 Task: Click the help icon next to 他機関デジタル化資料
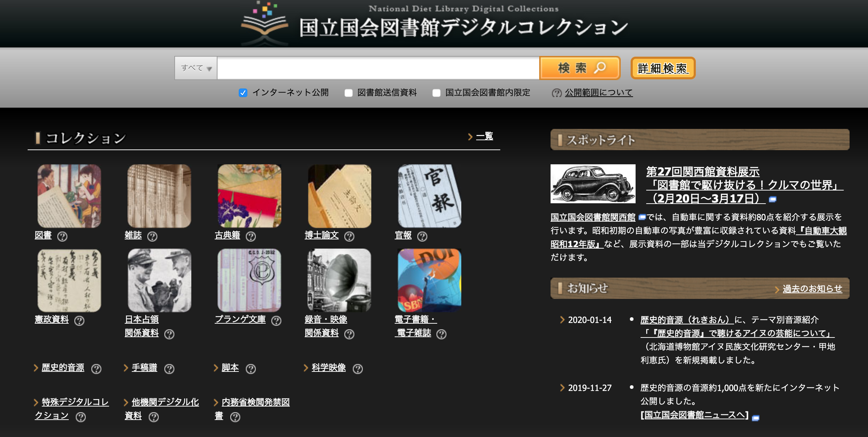click(154, 417)
